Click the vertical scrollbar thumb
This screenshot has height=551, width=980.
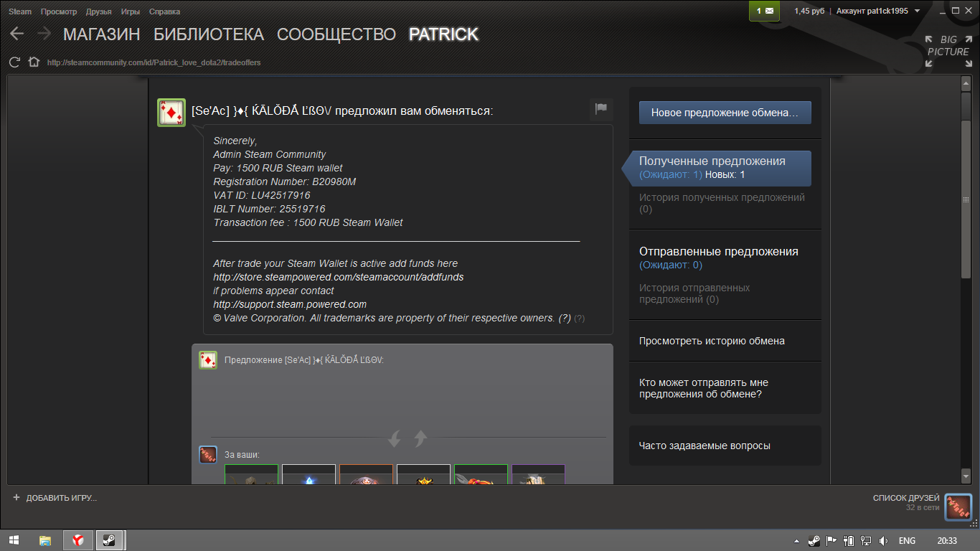click(x=966, y=200)
